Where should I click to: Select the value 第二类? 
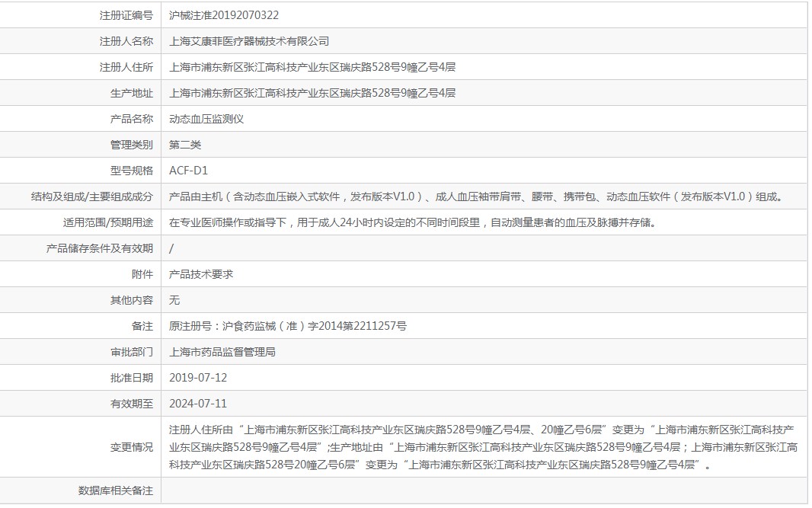(185, 145)
